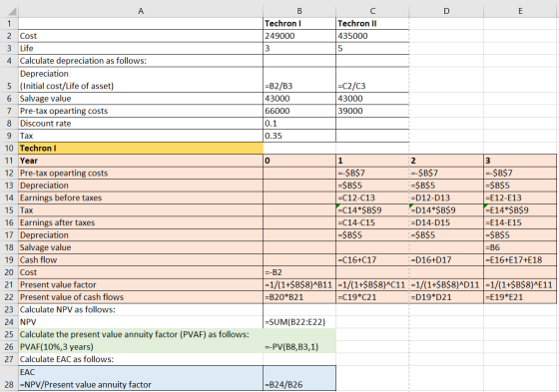
Task: Select column E header
Action: point(520,11)
